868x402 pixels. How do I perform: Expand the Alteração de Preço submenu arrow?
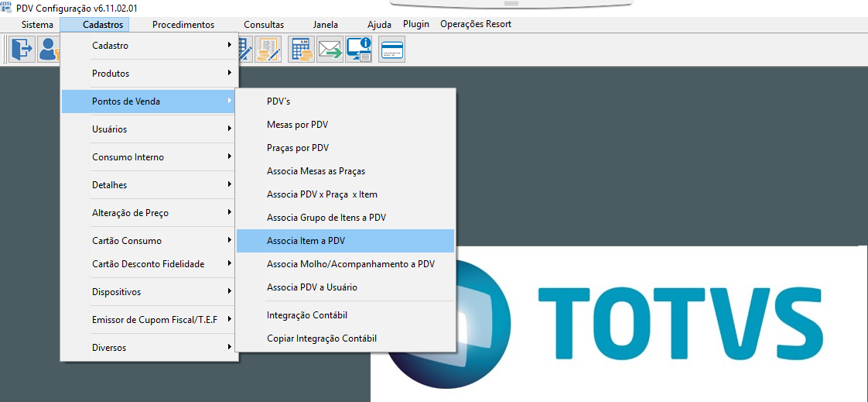coord(229,213)
